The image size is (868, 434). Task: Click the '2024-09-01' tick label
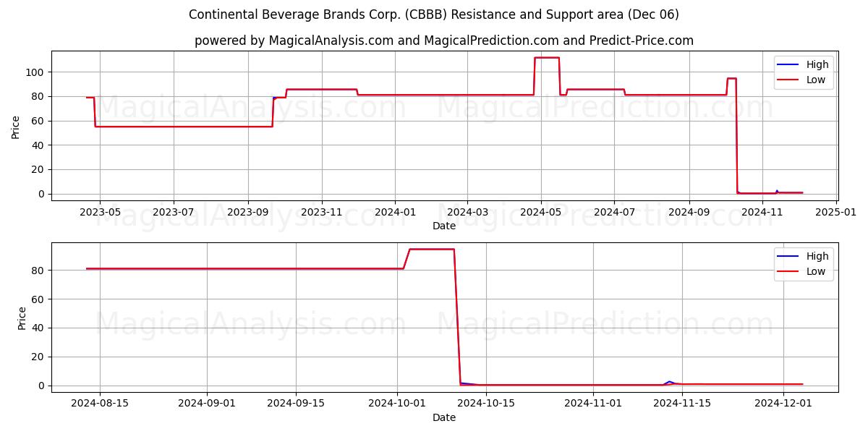[x=207, y=404]
